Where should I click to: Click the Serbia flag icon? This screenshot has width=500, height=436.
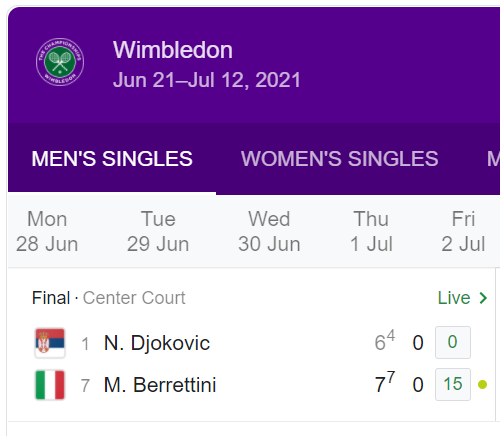click(x=50, y=343)
